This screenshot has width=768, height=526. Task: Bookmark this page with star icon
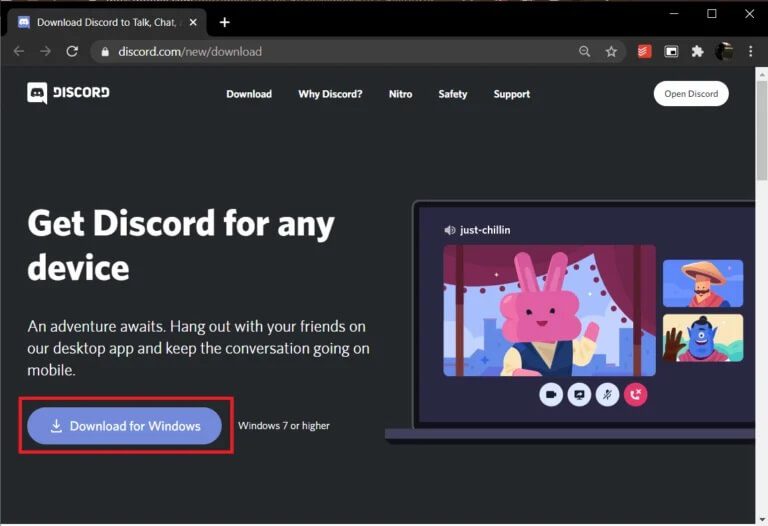611,51
